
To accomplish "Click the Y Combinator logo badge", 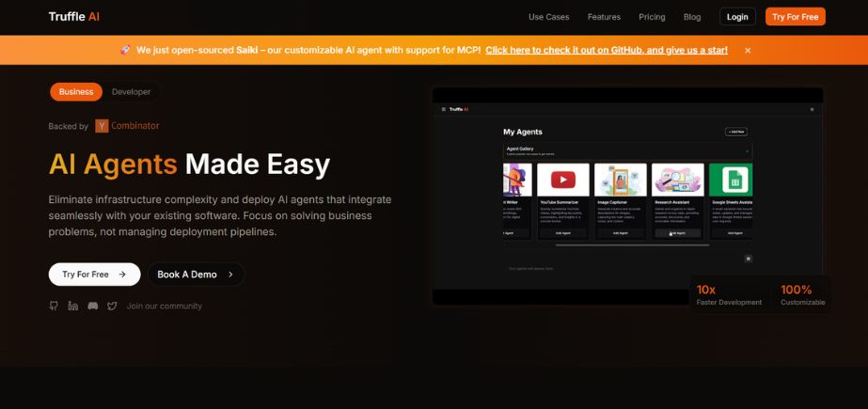I will pyautogui.click(x=102, y=126).
